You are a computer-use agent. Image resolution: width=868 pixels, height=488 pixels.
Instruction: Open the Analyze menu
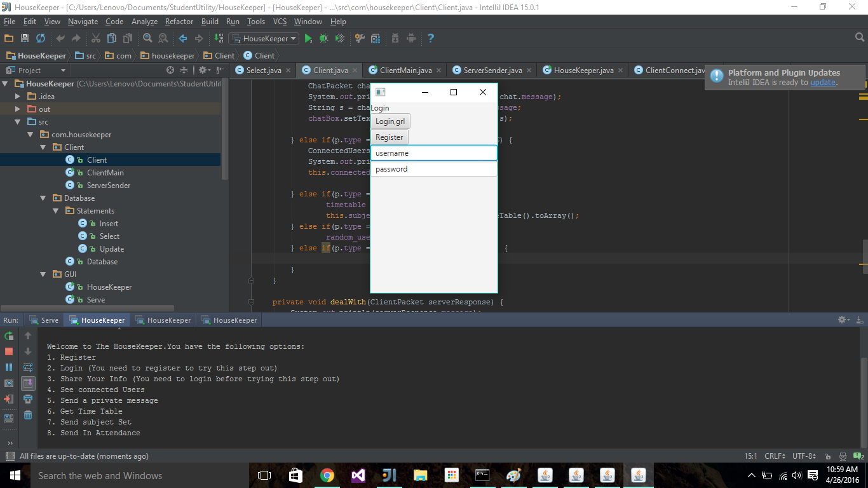tap(144, 22)
